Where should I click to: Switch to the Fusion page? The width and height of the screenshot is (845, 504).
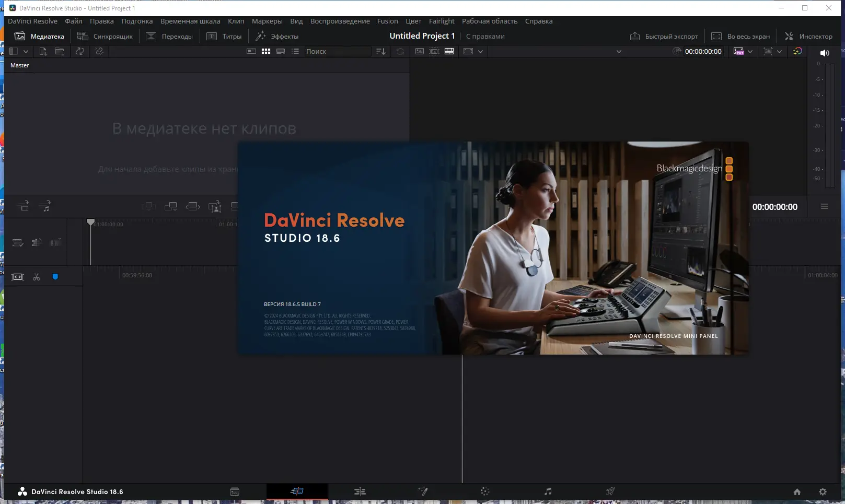click(x=423, y=491)
